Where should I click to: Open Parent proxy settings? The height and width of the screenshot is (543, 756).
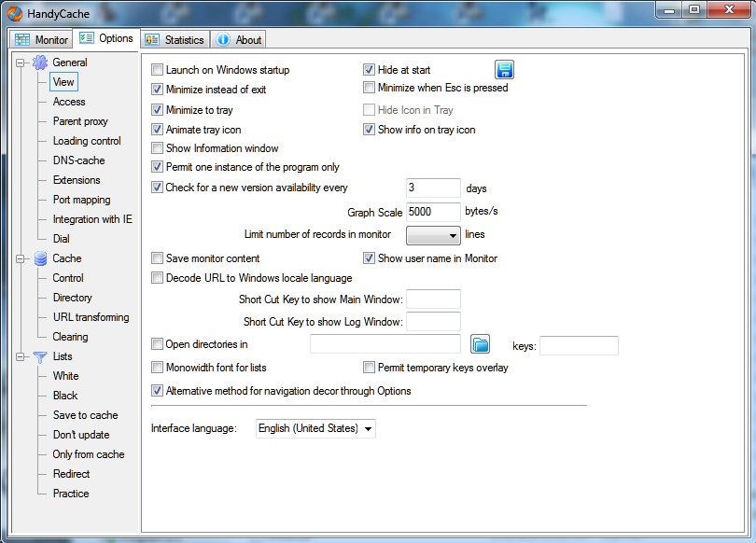tap(80, 121)
